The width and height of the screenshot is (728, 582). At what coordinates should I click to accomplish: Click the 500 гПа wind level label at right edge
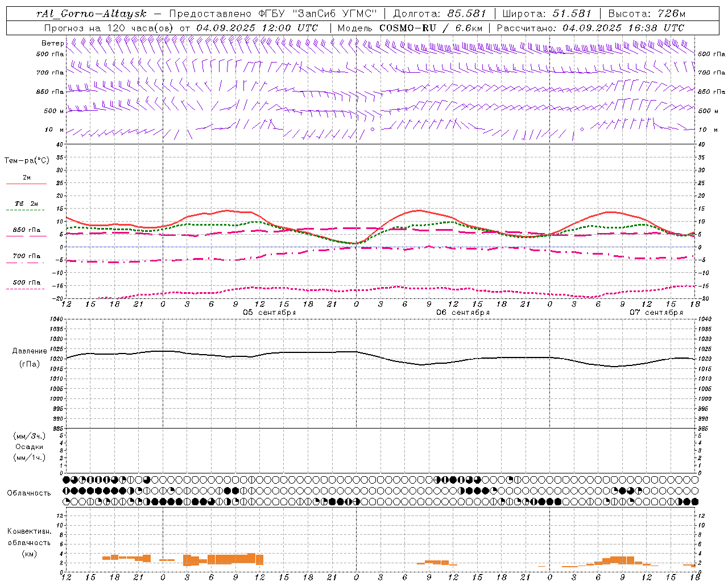[x=712, y=54]
